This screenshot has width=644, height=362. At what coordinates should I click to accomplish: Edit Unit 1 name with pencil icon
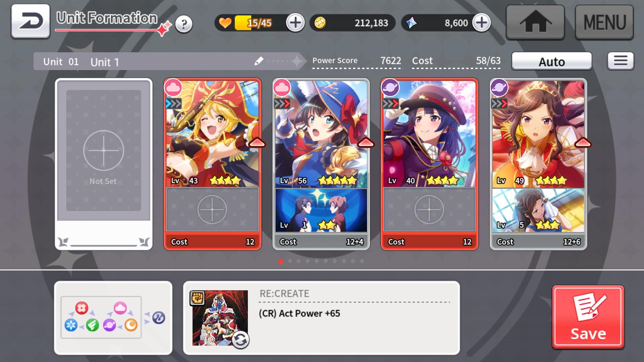click(259, 61)
